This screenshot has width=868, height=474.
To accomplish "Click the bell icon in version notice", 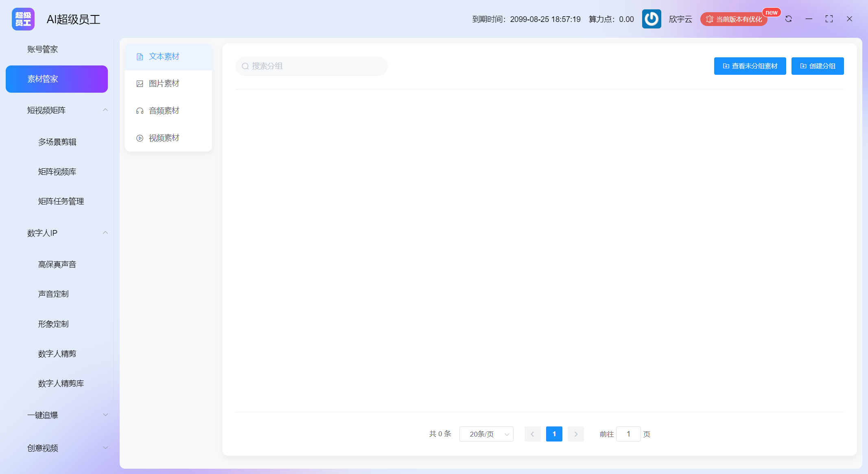I will [709, 19].
